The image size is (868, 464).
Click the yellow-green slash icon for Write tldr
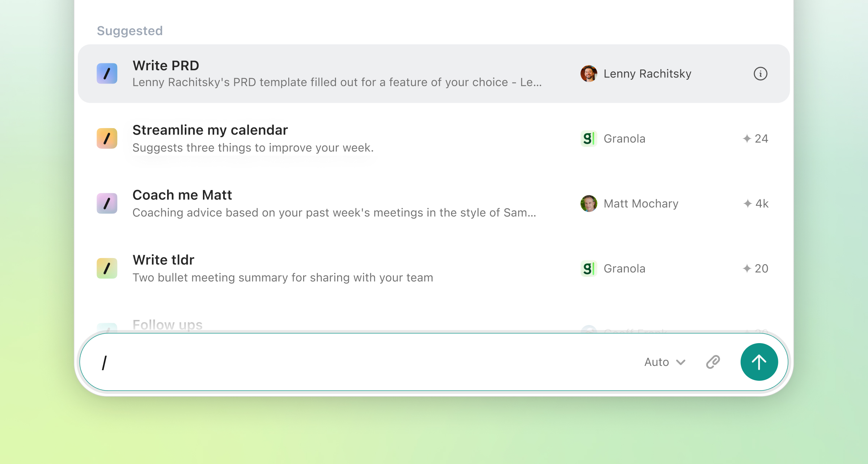pos(107,268)
